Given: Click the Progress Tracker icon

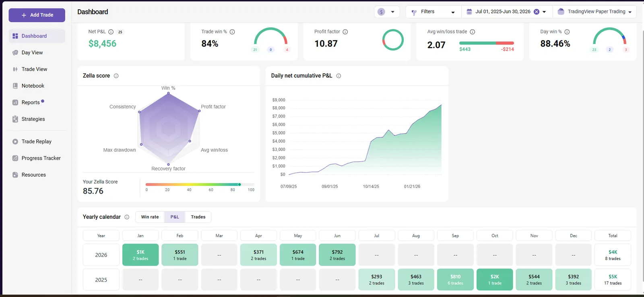Looking at the screenshot, I should point(15,158).
